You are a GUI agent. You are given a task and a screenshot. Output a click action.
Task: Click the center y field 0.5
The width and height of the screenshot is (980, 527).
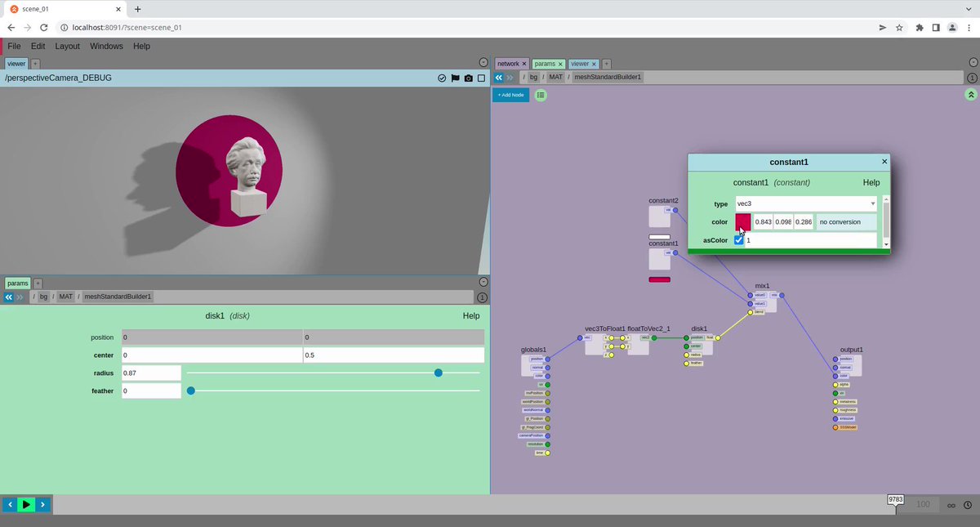(394, 355)
